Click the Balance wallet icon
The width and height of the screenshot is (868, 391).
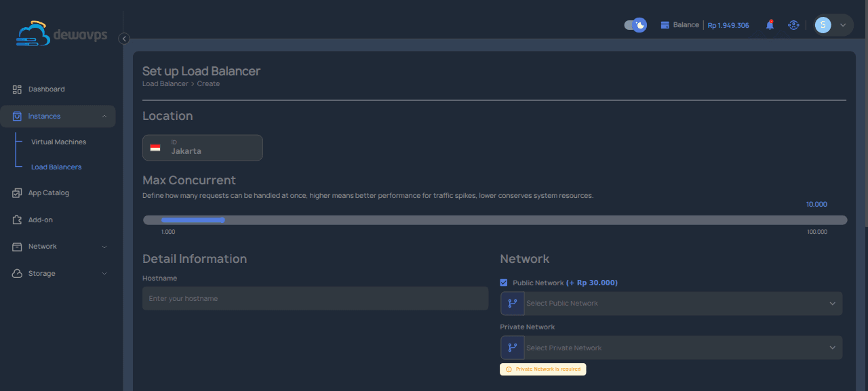[665, 25]
